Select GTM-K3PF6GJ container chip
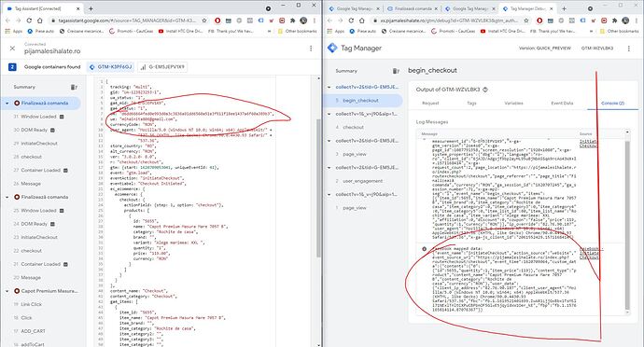644x347 pixels. coord(111,67)
